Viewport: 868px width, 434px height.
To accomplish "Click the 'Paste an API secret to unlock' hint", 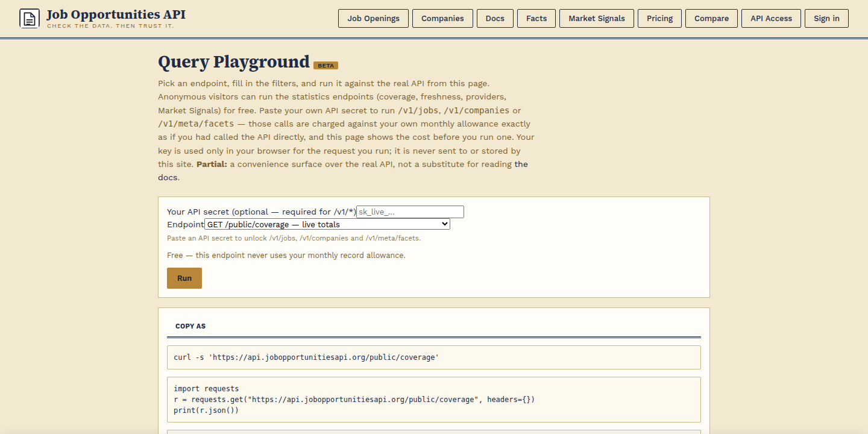I will coord(294,238).
